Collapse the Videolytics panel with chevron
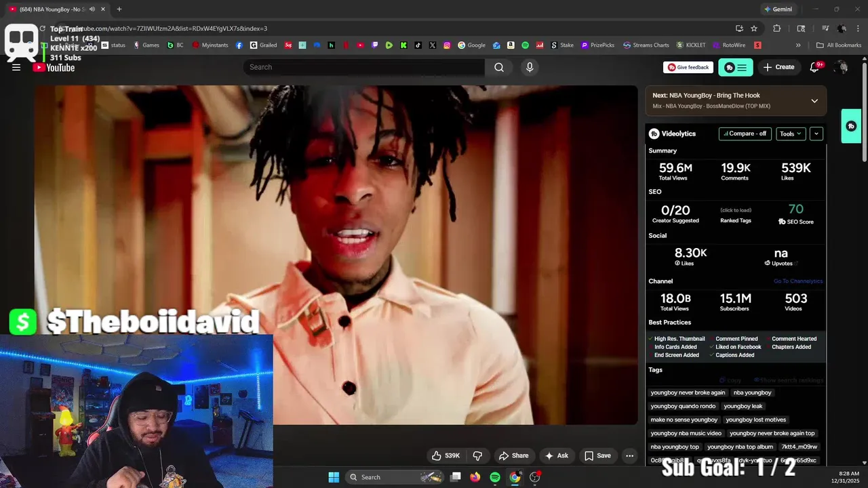The image size is (868, 488). click(x=816, y=134)
